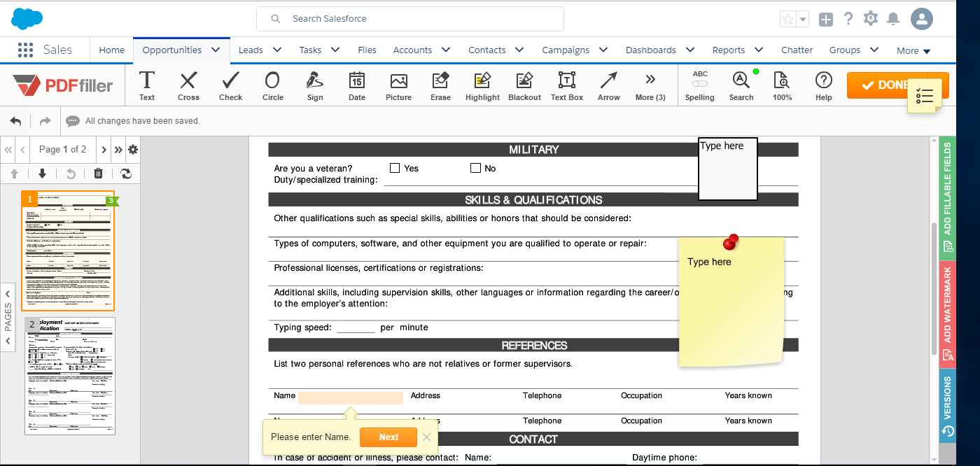Screen dimensions: 980x466
Task: Open the comments speech bubble icon
Action: 73,121
